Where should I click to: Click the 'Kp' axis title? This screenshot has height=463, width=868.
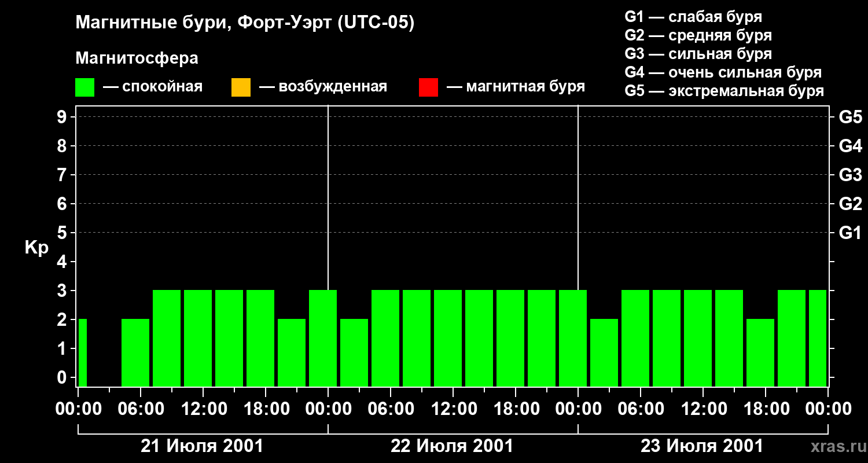pos(36,248)
